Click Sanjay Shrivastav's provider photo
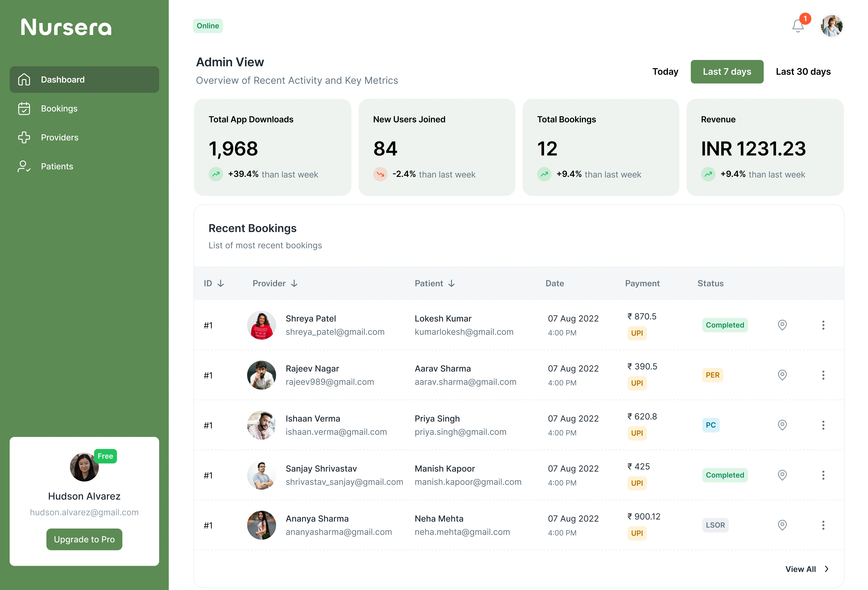Viewport: 868px width, 590px height. (x=261, y=475)
